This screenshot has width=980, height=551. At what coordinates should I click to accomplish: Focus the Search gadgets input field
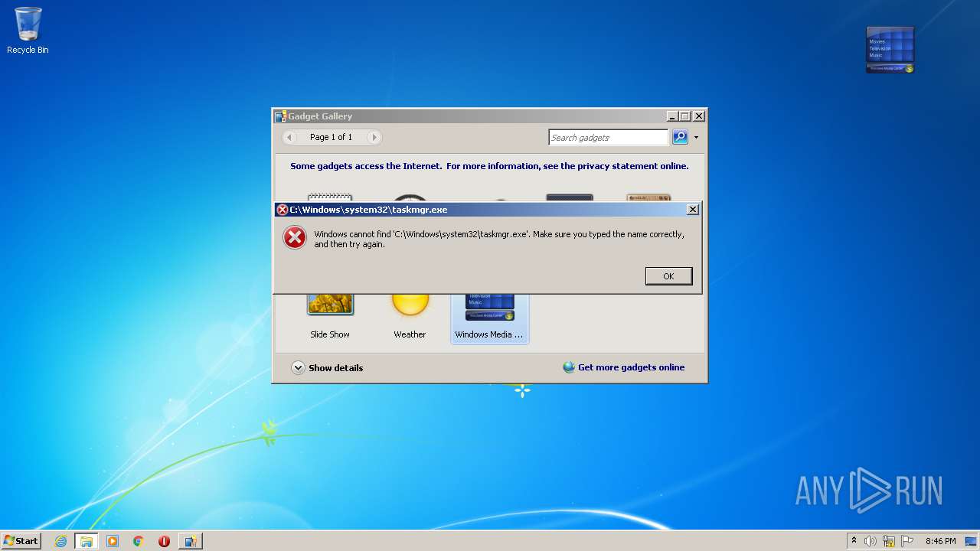point(608,138)
